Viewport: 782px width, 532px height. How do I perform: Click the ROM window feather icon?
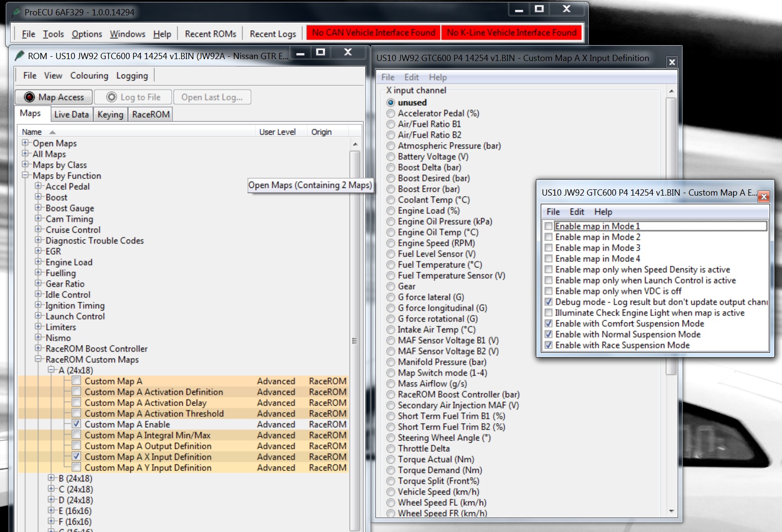20,56
